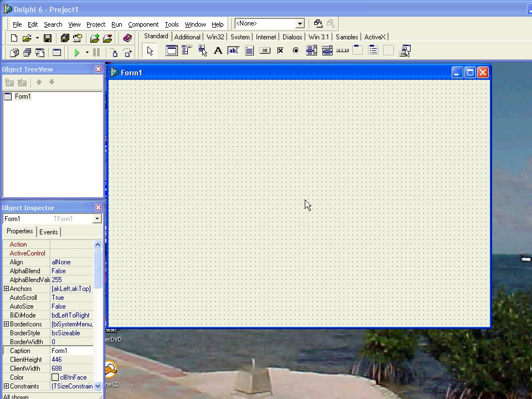Screen dimensions: 532x399
Task: Switch to the Win32 palette tab
Action: [x=215, y=37]
